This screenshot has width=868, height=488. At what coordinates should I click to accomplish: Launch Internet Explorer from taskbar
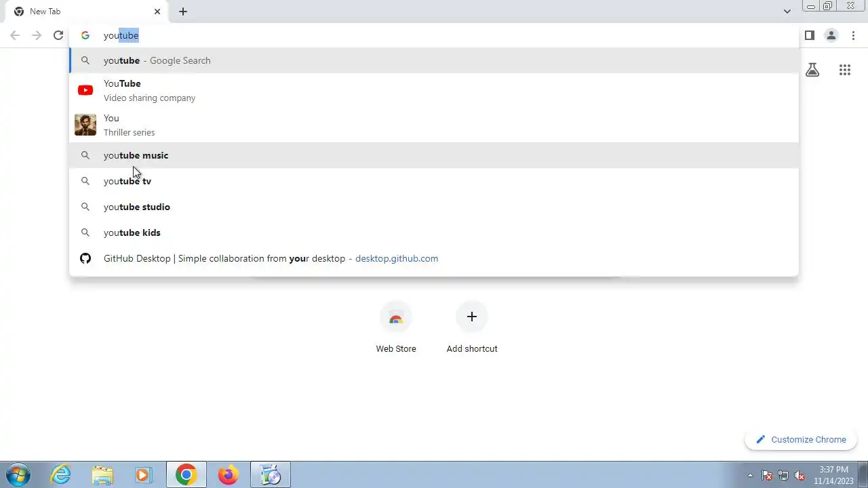pyautogui.click(x=61, y=474)
